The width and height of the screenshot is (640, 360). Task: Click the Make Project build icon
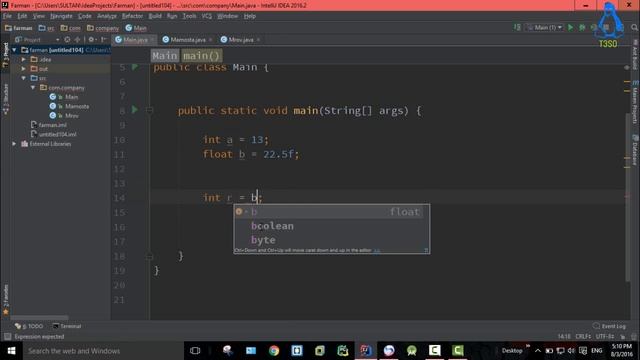coord(517,27)
